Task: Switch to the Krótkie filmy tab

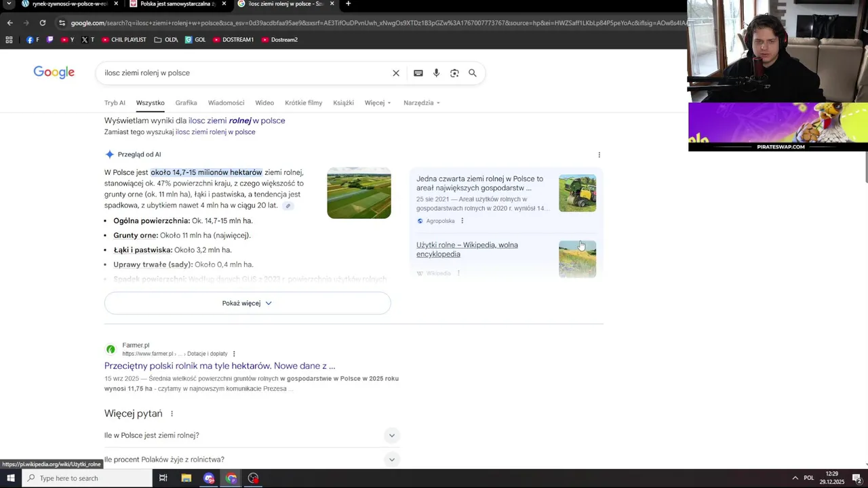Action: [303, 103]
